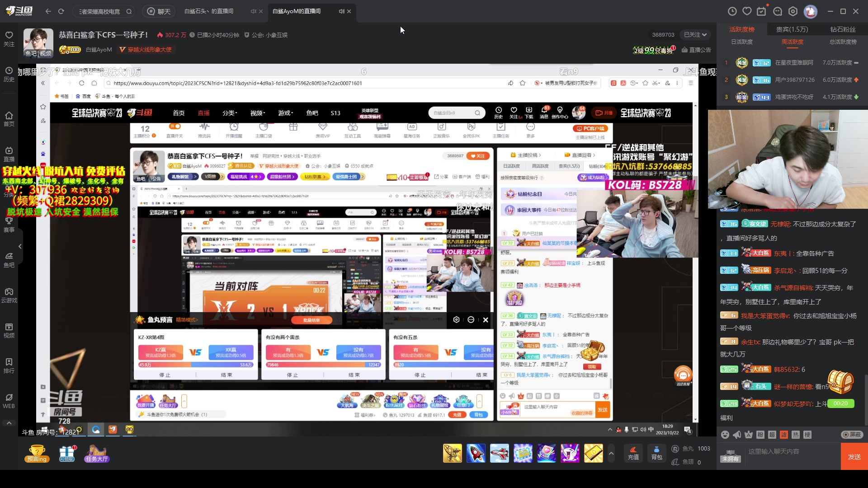Toggle the orange 滤 filter in chat toolbar
868x488 pixels.
(784, 435)
